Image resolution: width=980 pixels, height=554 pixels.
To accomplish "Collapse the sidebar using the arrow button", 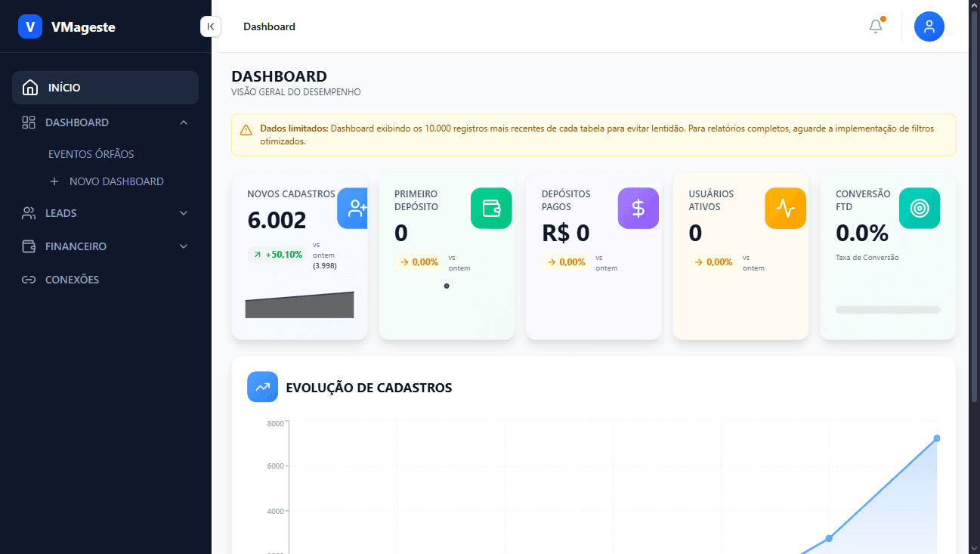I will pos(210,26).
